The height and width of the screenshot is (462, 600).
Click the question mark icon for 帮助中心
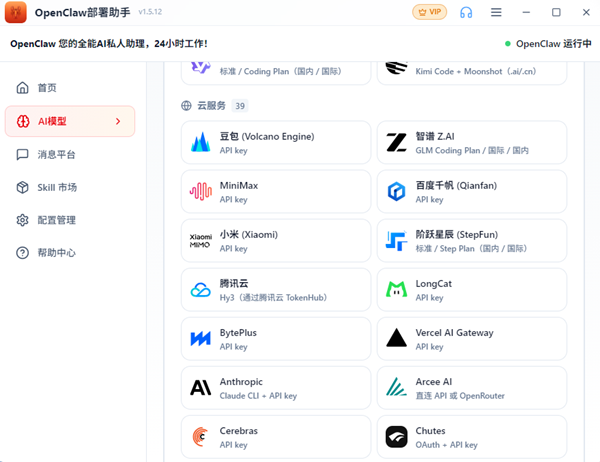(23, 253)
